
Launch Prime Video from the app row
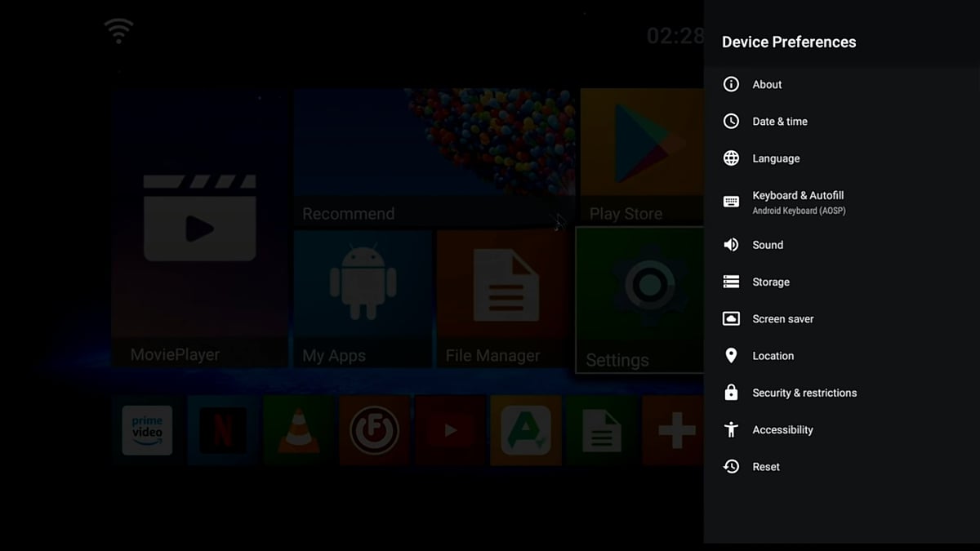click(147, 429)
